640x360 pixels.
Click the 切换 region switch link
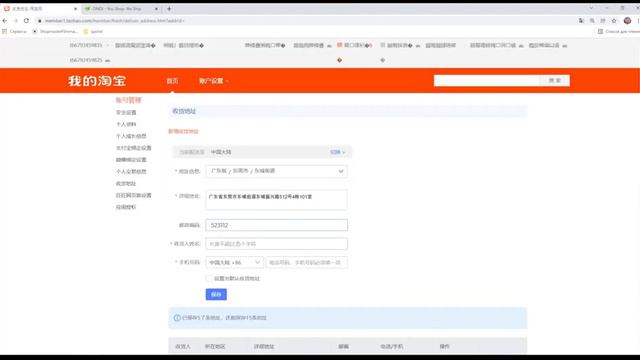pyautogui.click(x=338, y=152)
